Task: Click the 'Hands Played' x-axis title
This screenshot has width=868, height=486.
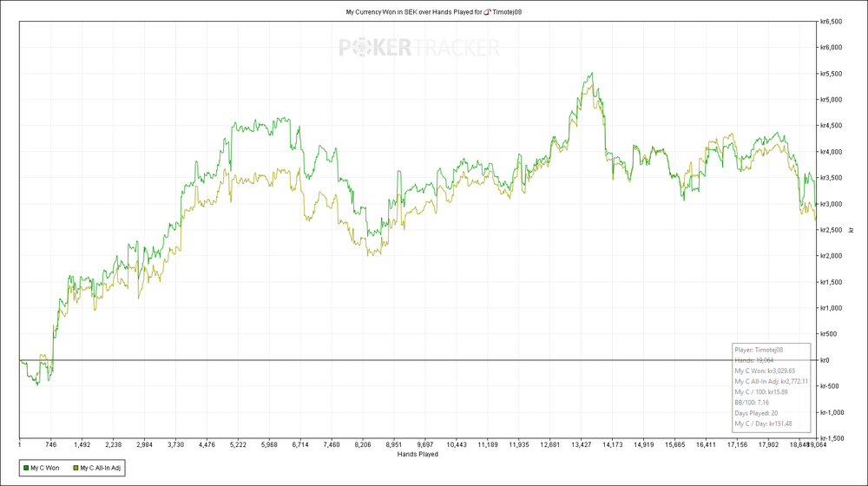Action: point(418,455)
